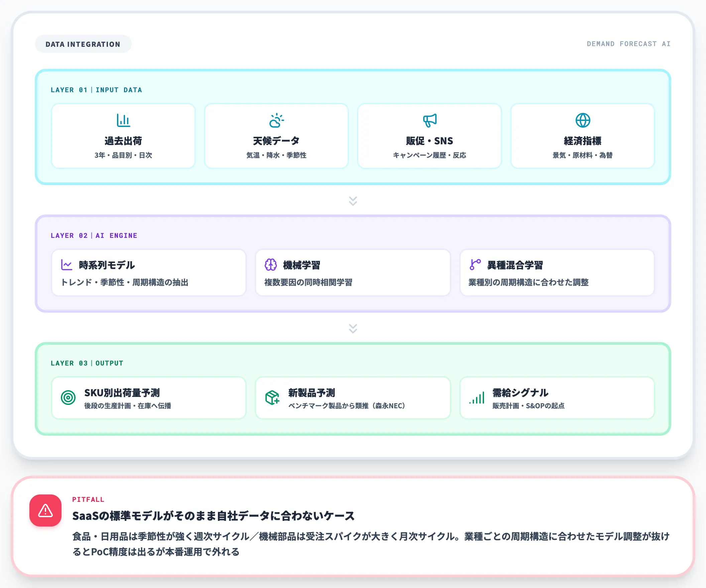Click the line chart icon beside 時系列モデル
Screen dimensions: 706x588
[67, 265]
